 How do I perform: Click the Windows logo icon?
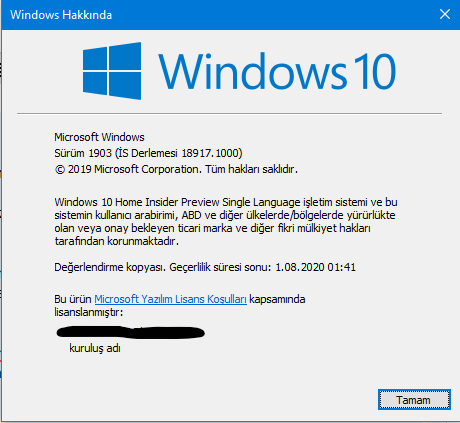click(x=112, y=71)
